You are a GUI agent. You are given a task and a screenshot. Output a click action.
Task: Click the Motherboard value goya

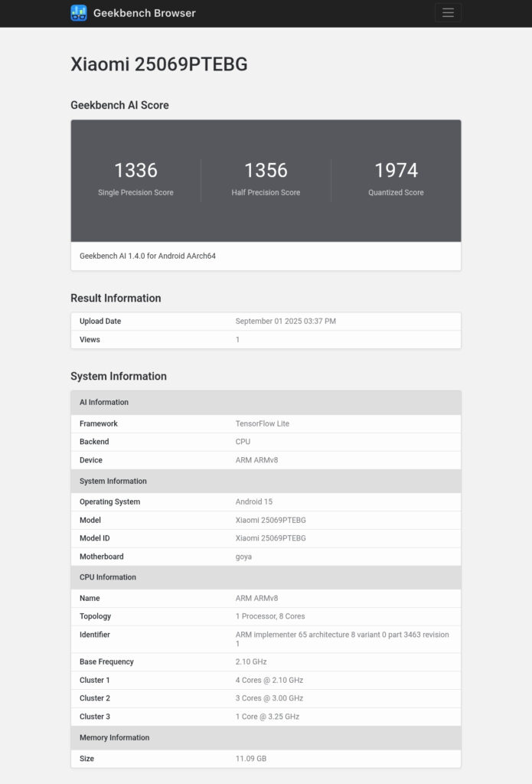[243, 557]
